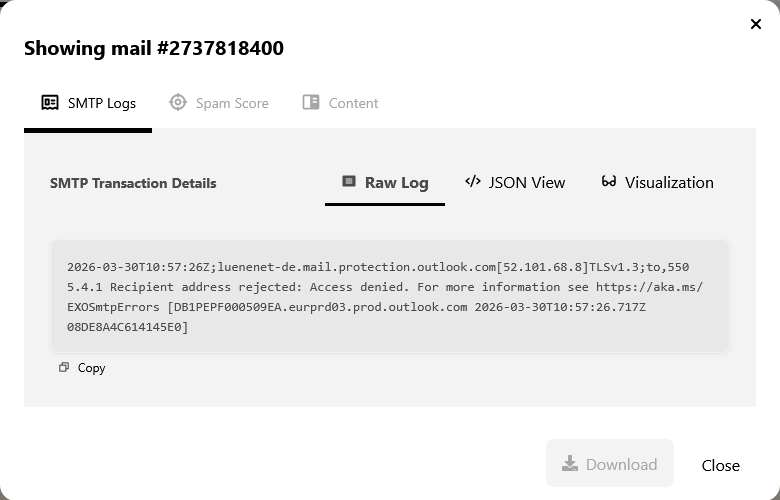Click the Spam Score target icon
Screen dimensions: 780x500
click(x=178, y=102)
